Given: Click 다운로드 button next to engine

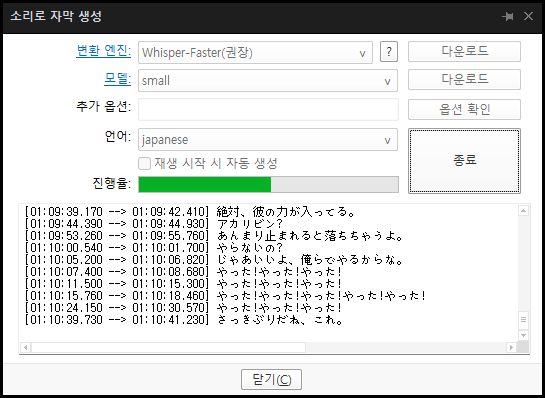Looking at the screenshot, I should 464,51.
